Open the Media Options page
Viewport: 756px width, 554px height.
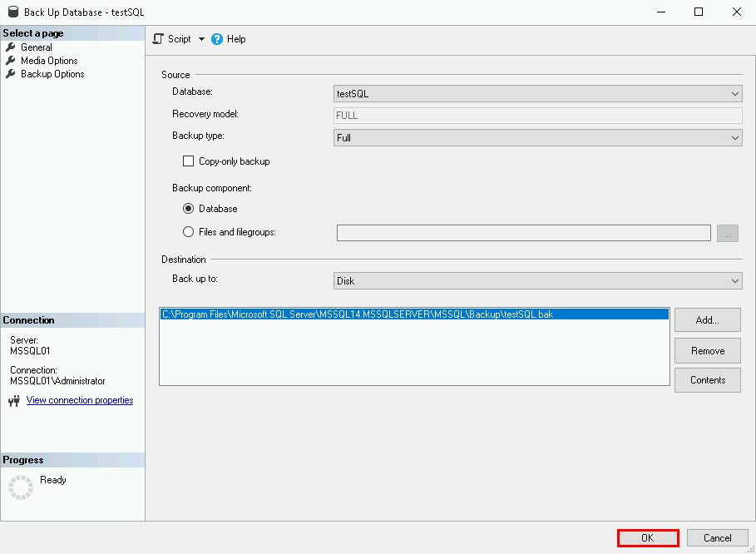49,61
